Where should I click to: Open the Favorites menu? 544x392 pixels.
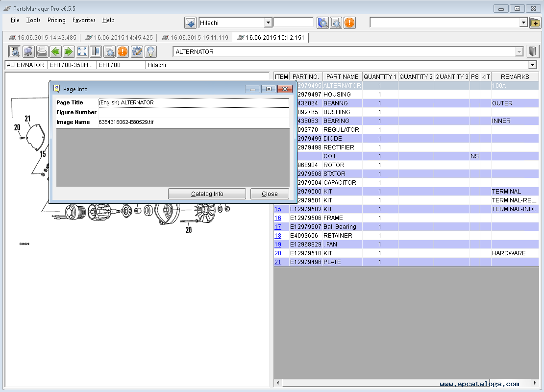click(x=84, y=20)
